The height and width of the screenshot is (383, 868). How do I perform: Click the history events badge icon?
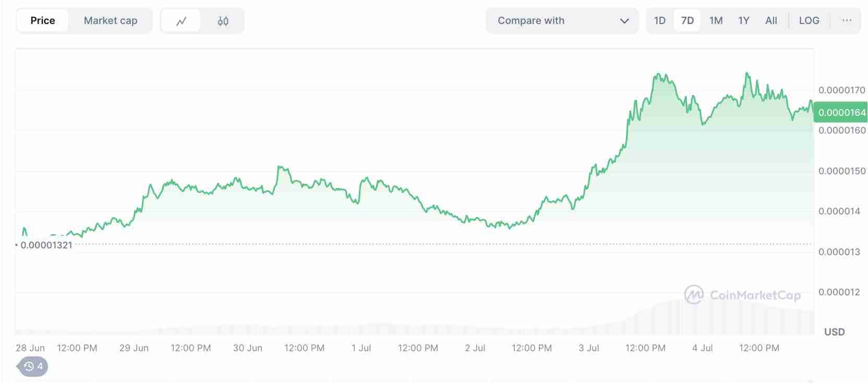point(33,366)
